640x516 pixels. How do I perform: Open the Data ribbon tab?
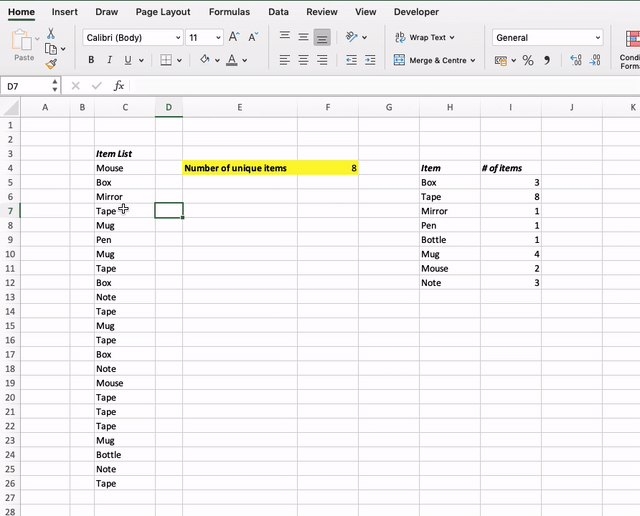(278, 12)
